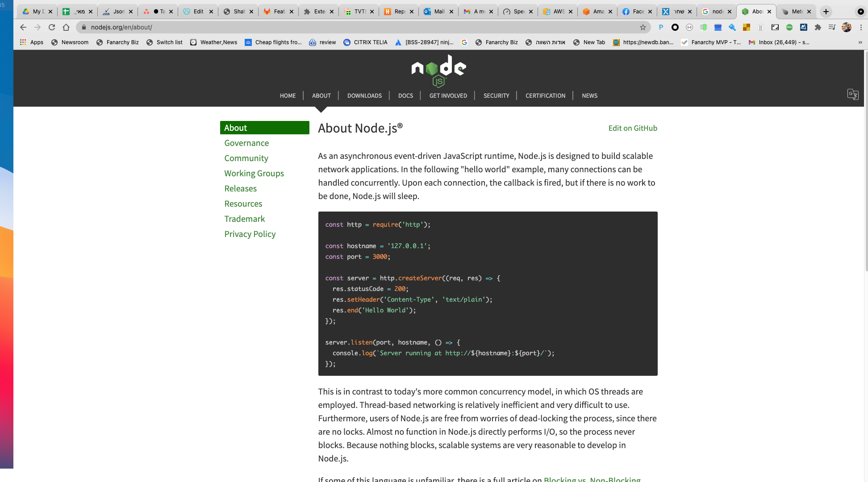Switch to the Json tab
The image size is (868, 482).
click(118, 12)
